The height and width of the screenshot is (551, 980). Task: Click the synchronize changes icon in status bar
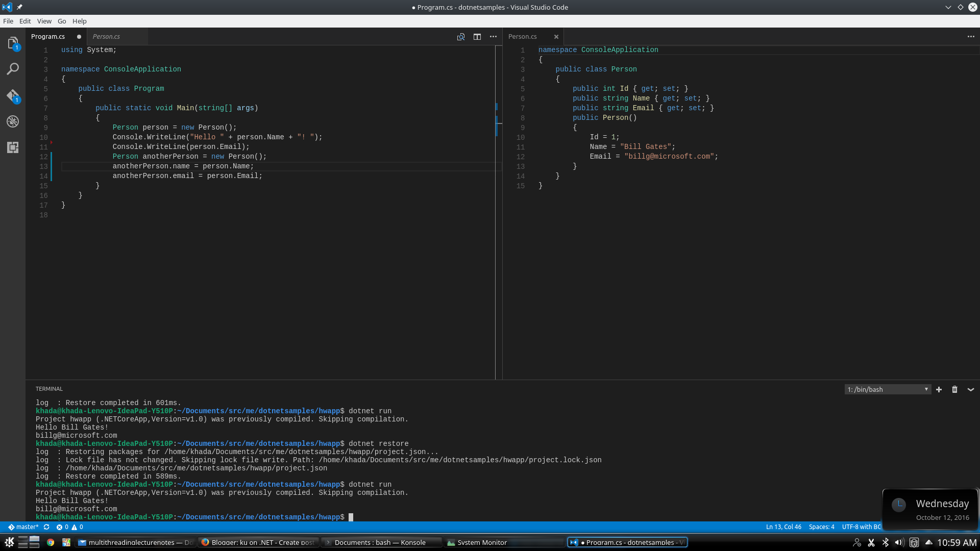click(x=46, y=527)
